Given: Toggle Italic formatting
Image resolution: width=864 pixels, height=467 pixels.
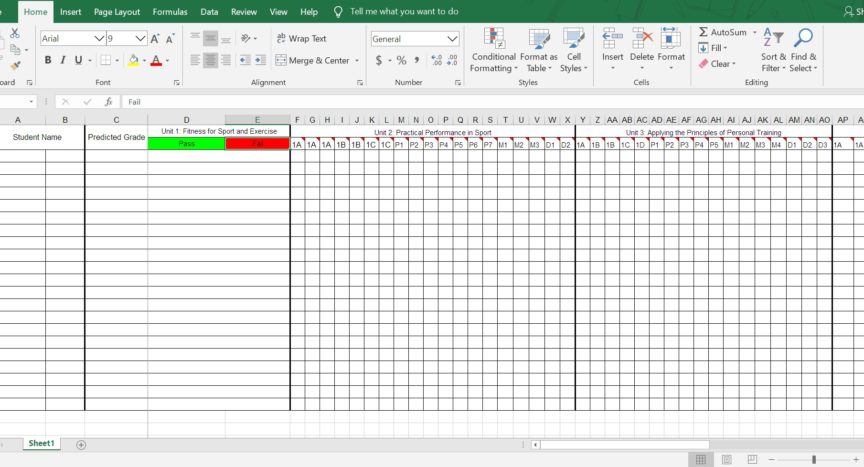Looking at the screenshot, I should pyautogui.click(x=62, y=61).
